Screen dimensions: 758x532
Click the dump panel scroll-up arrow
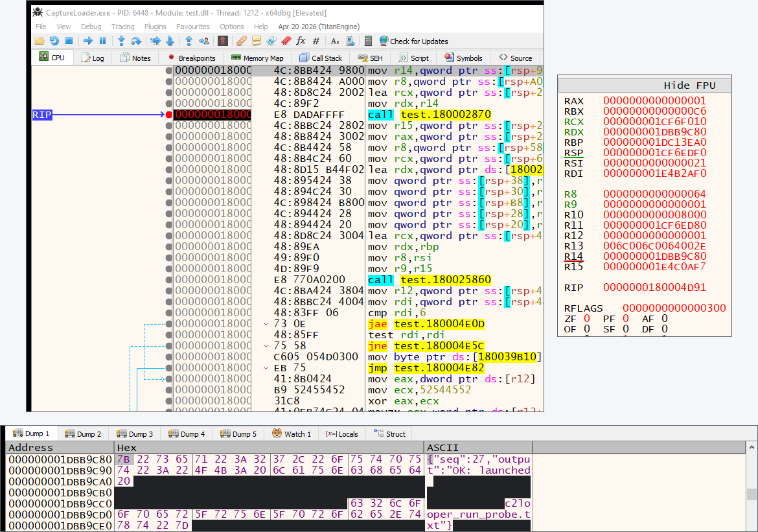752,447
